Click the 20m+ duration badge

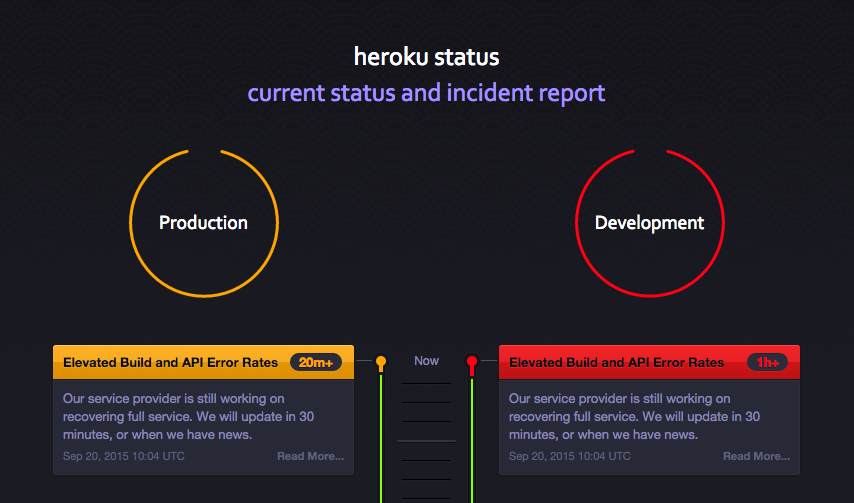tap(316, 362)
